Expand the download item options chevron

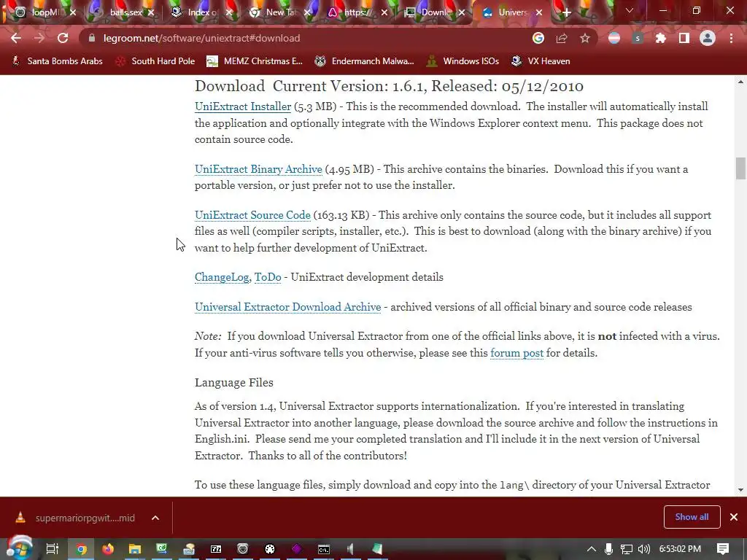click(155, 518)
